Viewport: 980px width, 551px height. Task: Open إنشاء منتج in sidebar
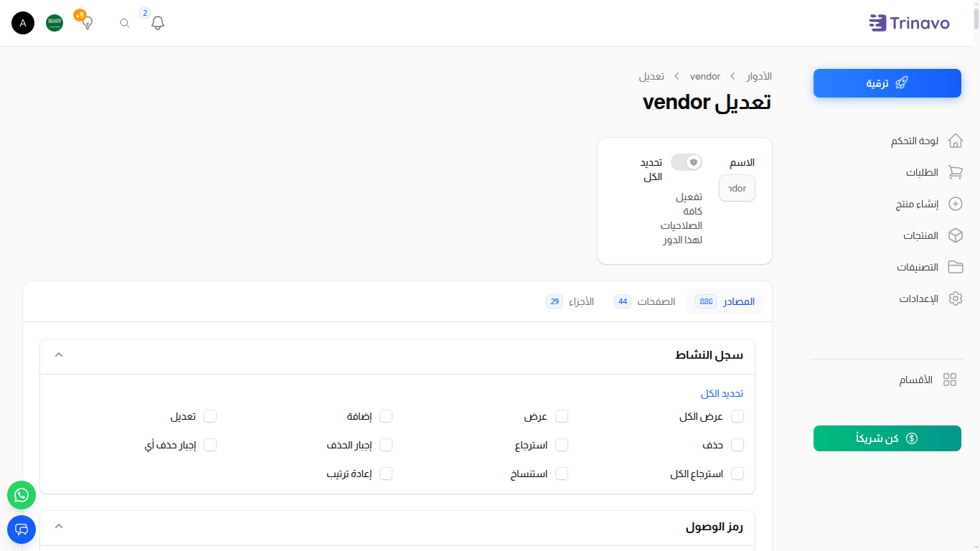point(917,204)
